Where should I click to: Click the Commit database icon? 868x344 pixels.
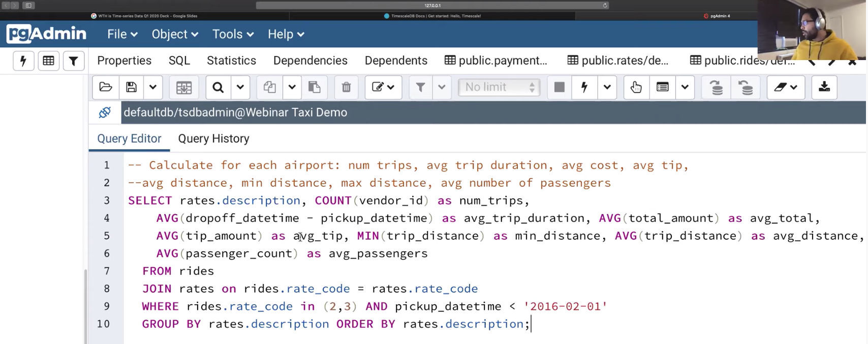click(717, 87)
